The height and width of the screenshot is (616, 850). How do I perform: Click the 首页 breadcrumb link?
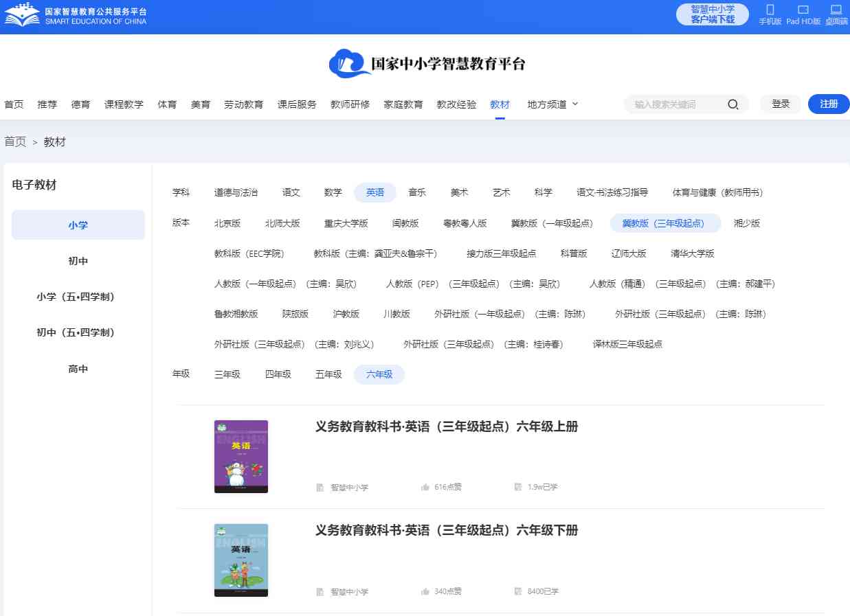[x=15, y=141]
